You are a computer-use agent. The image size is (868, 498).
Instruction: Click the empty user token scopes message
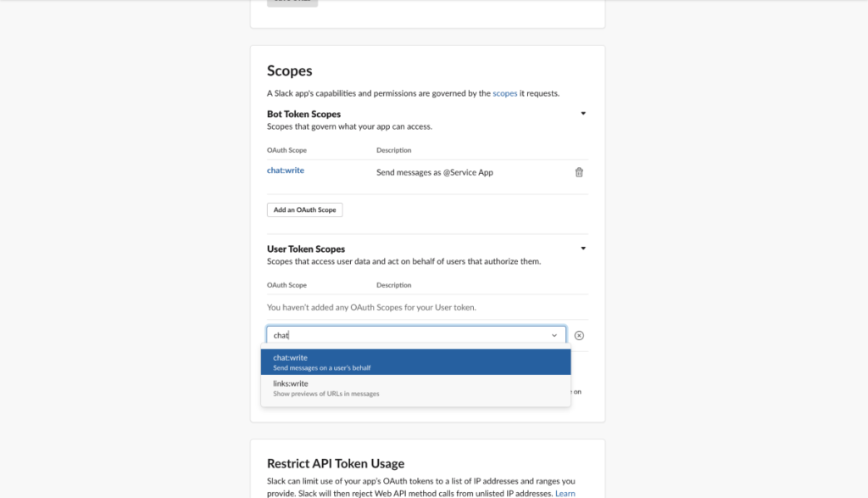click(371, 307)
